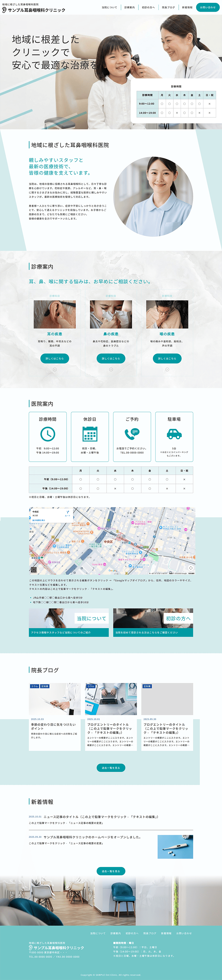Click the clock icon under 診療時間
The height and width of the screenshot is (980, 222).
(47, 434)
